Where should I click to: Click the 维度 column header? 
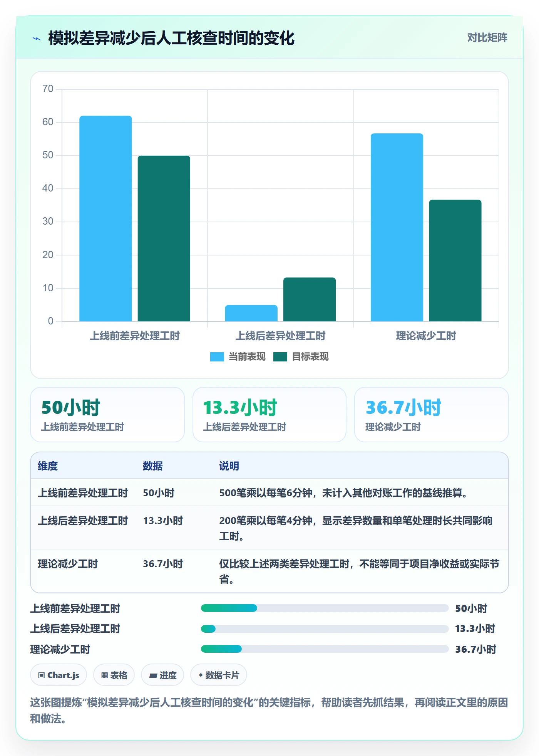click(x=48, y=466)
